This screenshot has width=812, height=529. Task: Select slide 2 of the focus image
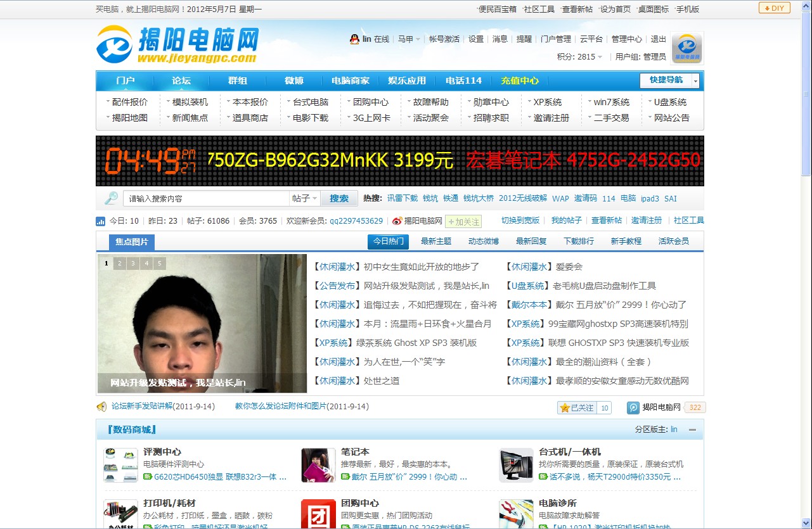coord(120,264)
